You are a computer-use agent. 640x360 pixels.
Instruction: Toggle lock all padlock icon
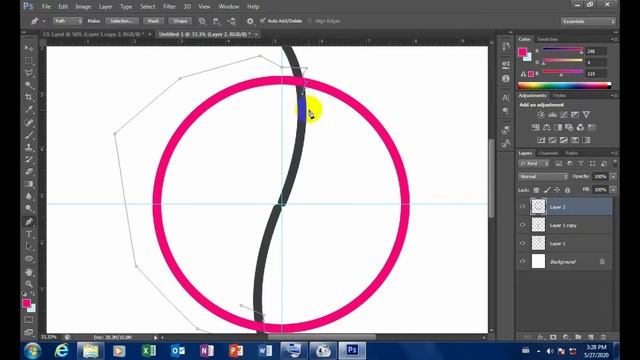(567, 190)
